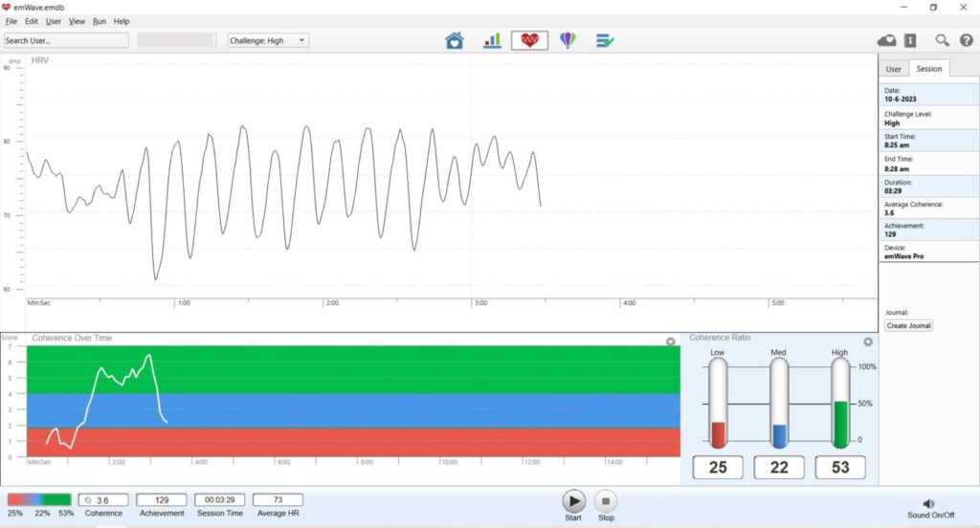980x528 pixels.
Task: Select the heart waveform session view
Action: [529, 40]
